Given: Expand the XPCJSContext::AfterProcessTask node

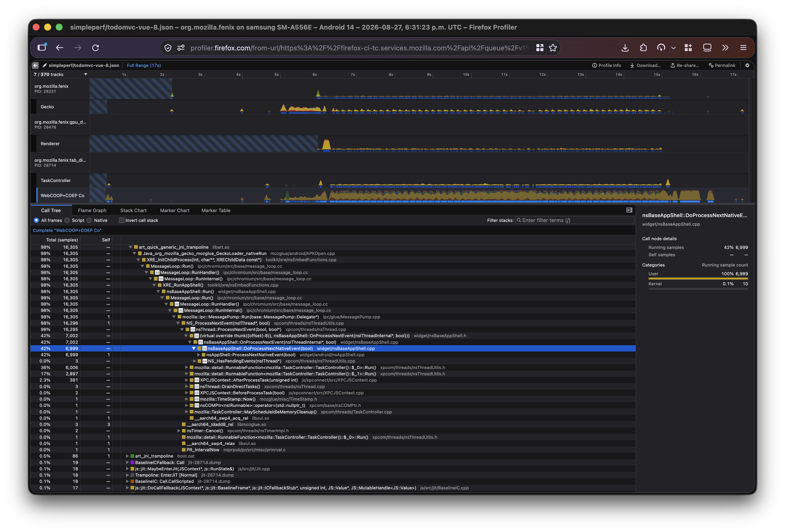Looking at the screenshot, I should (x=186, y=380).
